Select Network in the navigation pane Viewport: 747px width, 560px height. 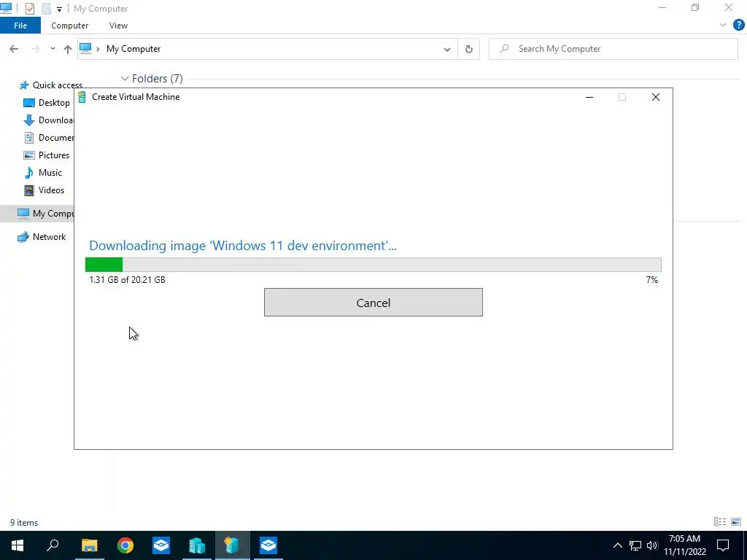(x=42, y=237)
